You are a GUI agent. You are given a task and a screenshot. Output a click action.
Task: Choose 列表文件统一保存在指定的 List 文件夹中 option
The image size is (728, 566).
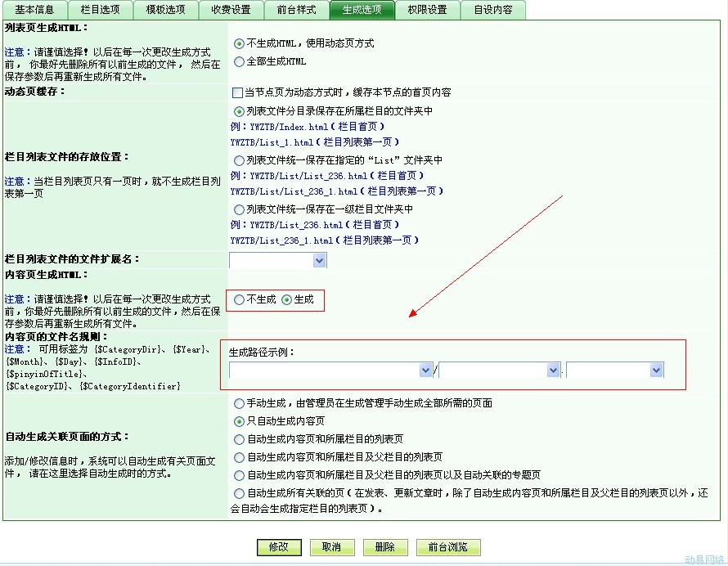point(239,161)
